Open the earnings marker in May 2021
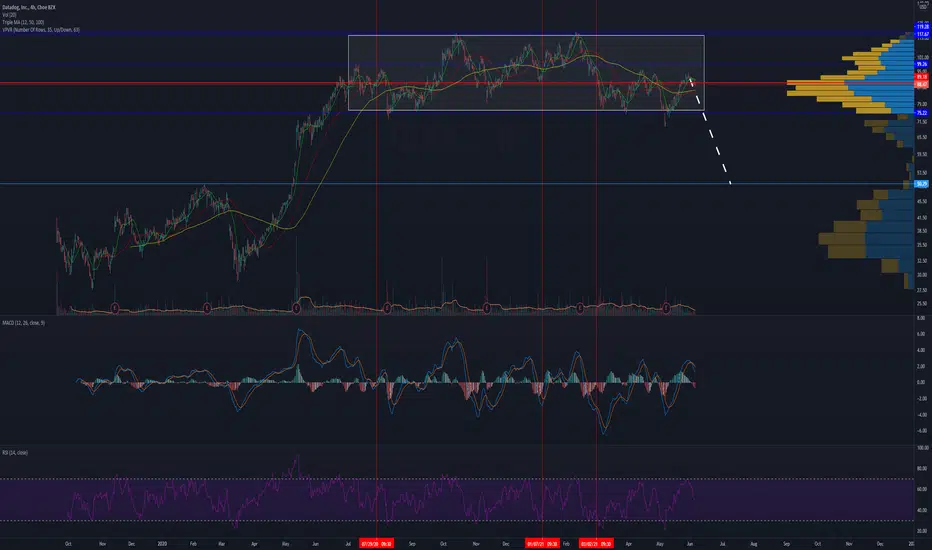The height and width of the screenshot is (550, 932). point(666,308)
